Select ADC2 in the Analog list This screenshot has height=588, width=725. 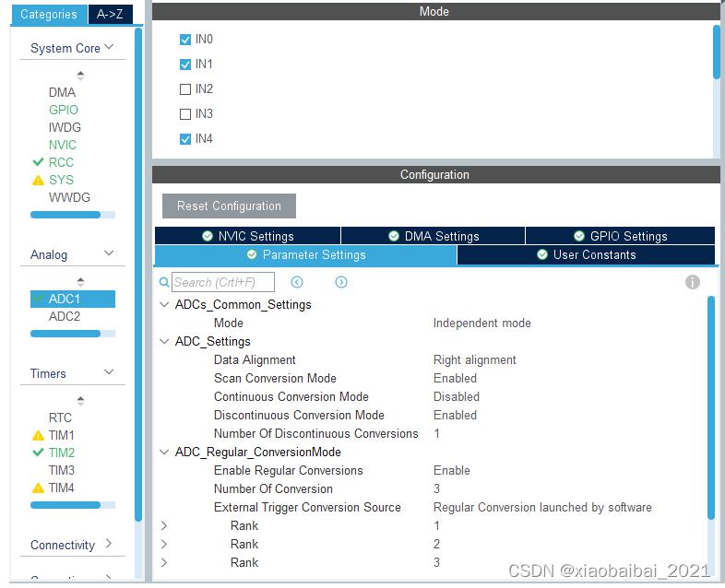point(65,316)
